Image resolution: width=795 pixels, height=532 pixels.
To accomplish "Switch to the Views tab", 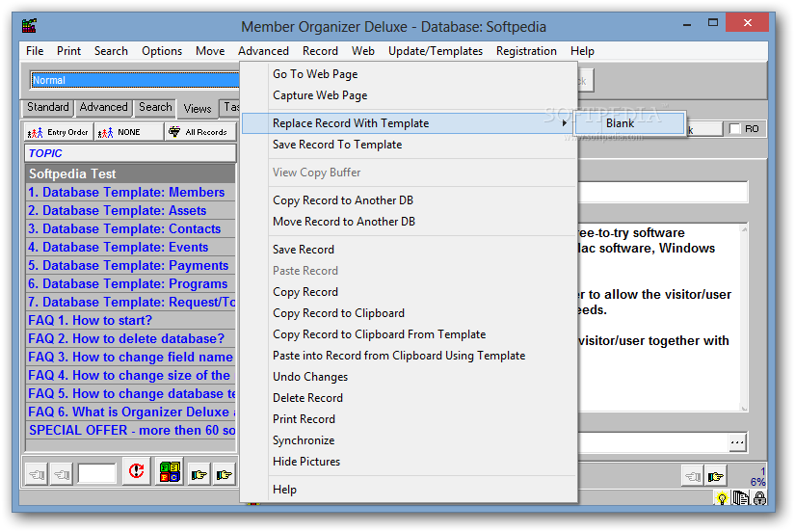I will pyautogui.click(x=198, y=109).
